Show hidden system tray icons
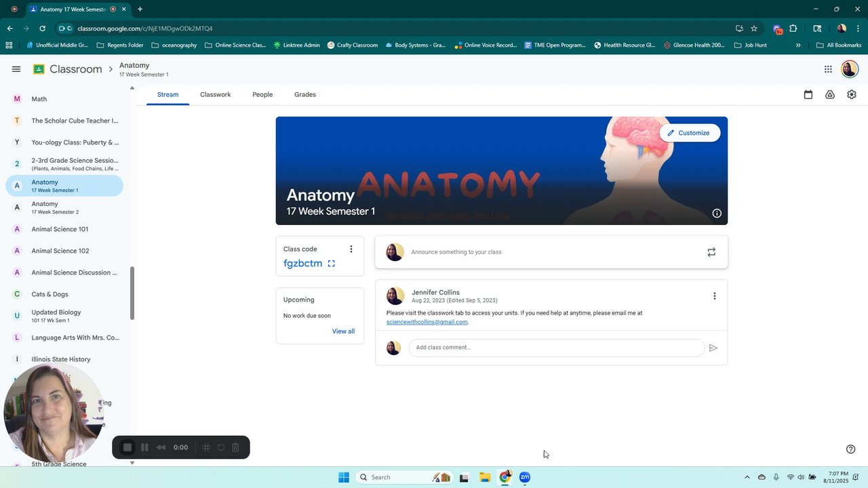Image resolution: width=868 pixels, height=488 pixels. point(747,477)
